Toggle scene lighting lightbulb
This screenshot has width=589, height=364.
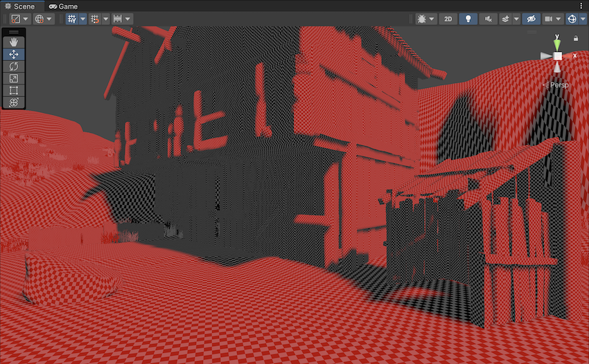point(469,19)
